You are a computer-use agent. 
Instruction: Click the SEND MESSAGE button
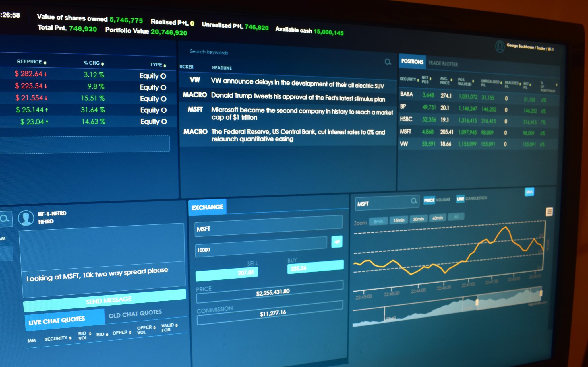click(105, 300)
